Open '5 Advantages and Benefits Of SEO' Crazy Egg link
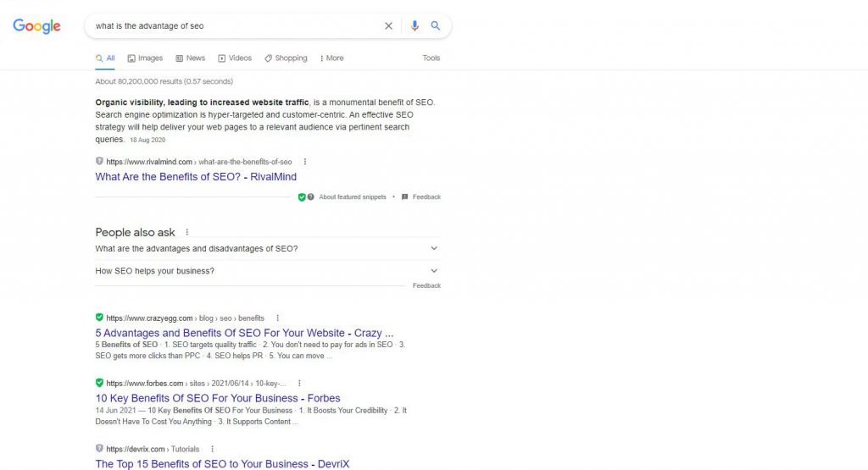 pyautogui.click(x=244, y=333)
